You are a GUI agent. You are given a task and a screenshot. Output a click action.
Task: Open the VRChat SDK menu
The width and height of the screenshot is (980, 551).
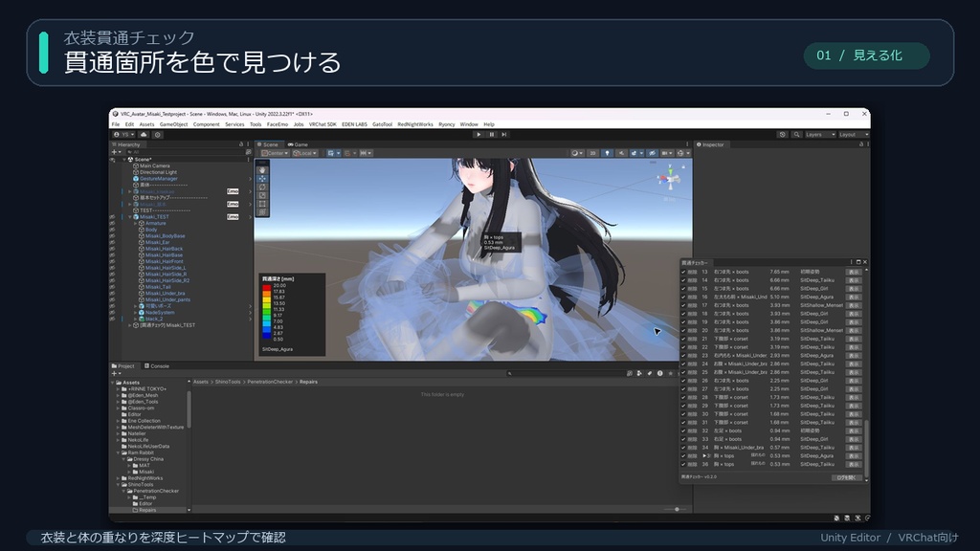pyautogui.click(x=323, y=124)
